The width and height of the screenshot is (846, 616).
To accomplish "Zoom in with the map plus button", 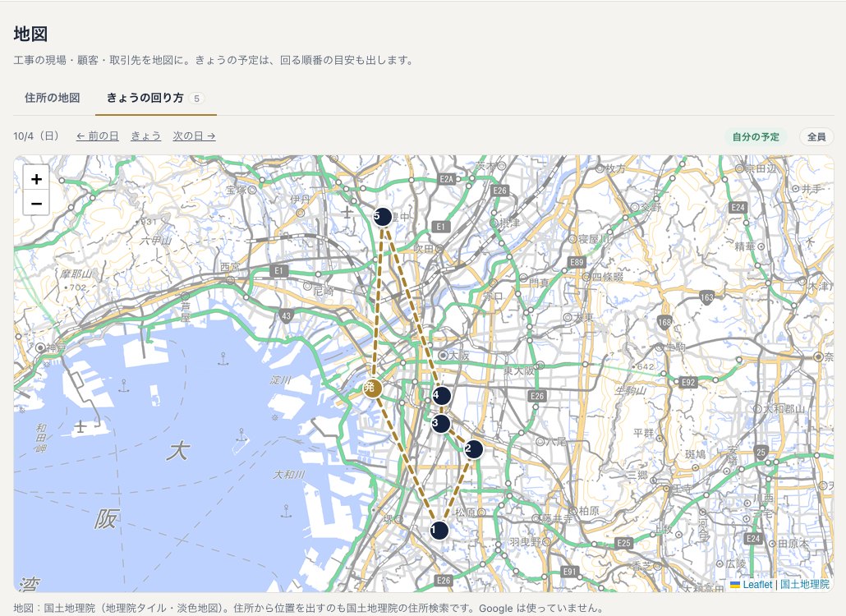I will [x=36, y=178].
